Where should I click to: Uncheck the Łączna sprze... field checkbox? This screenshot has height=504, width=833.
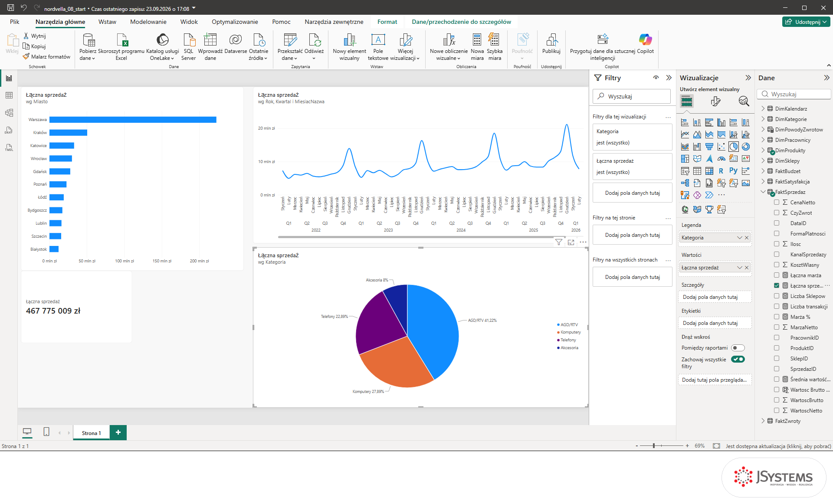pos(777,285)
